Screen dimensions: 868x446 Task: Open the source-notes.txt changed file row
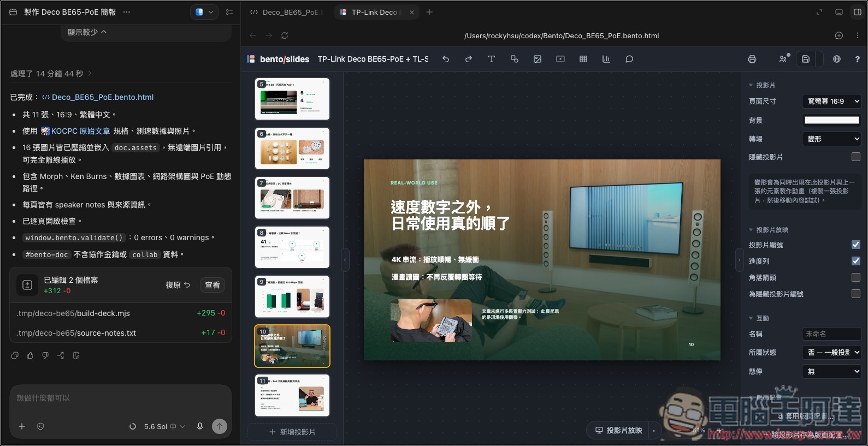click(x=121, y=332)
